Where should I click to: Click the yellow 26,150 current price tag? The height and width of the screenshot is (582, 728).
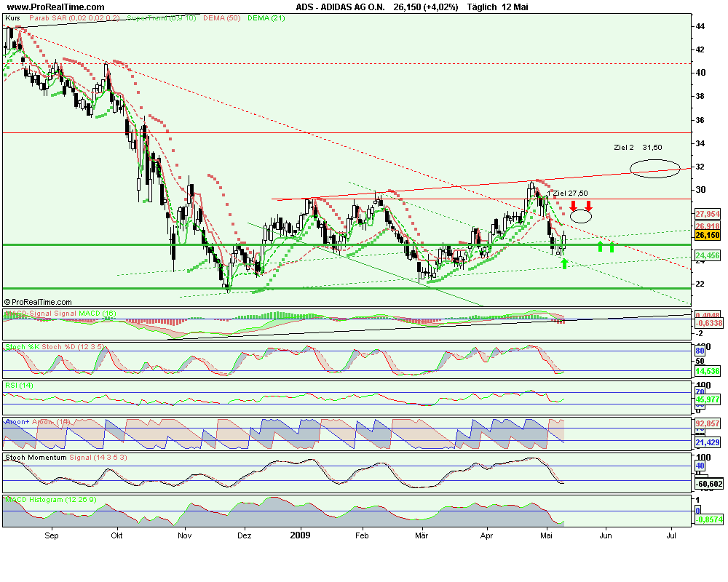(x=706, y=236)
